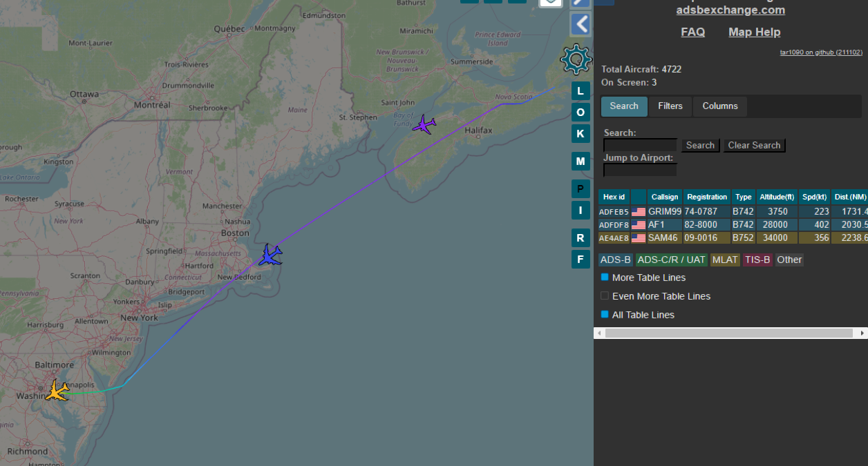This screenshot has height=466, width=868.
Task: Toggle the L map button
Action: pos(581,90)
